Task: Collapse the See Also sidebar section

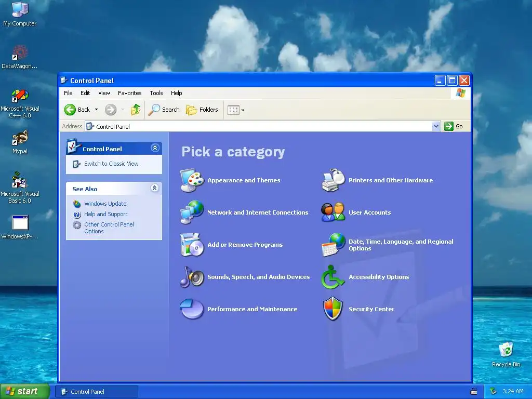Action: (x=154, y=188)
